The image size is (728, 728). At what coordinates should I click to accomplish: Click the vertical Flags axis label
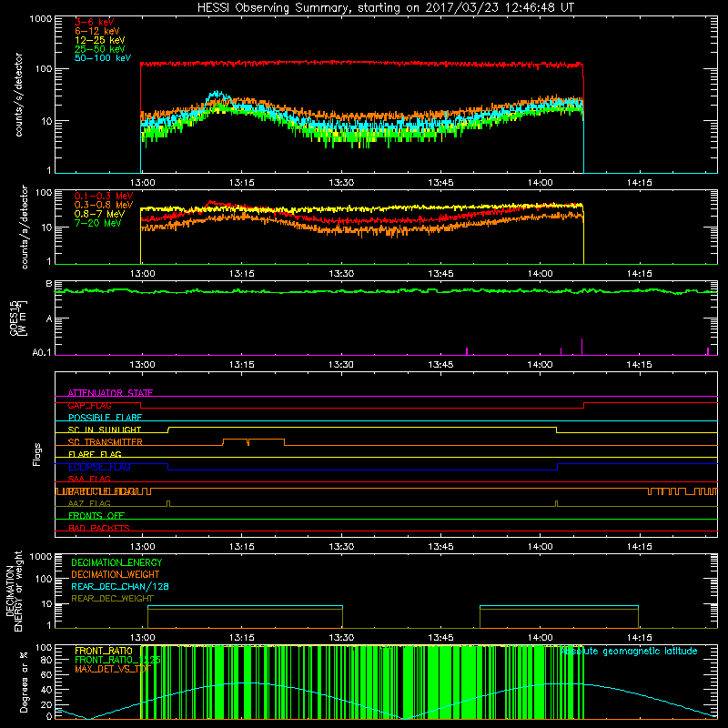36,454
